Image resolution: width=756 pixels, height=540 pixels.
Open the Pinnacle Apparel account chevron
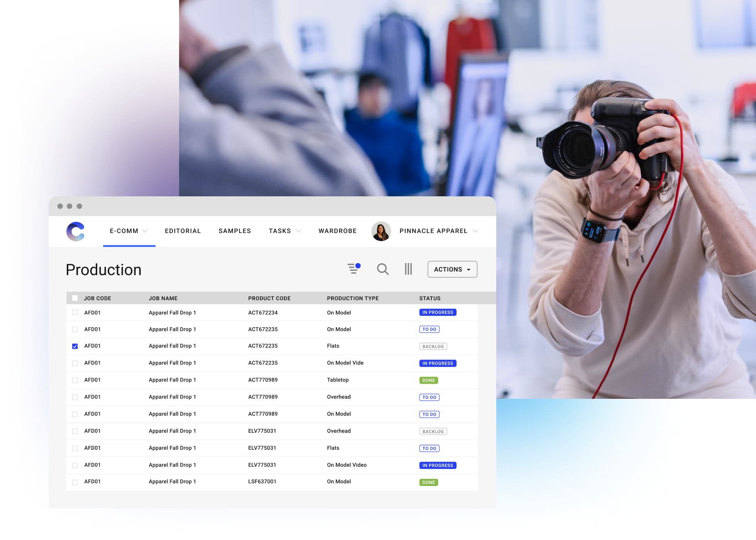475,231
